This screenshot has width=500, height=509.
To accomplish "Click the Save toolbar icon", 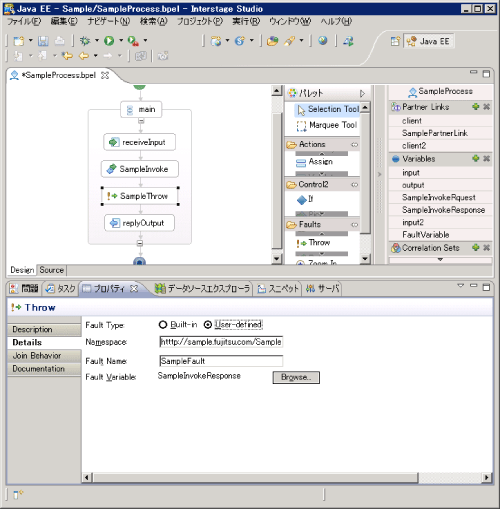I will coord(43,41).
